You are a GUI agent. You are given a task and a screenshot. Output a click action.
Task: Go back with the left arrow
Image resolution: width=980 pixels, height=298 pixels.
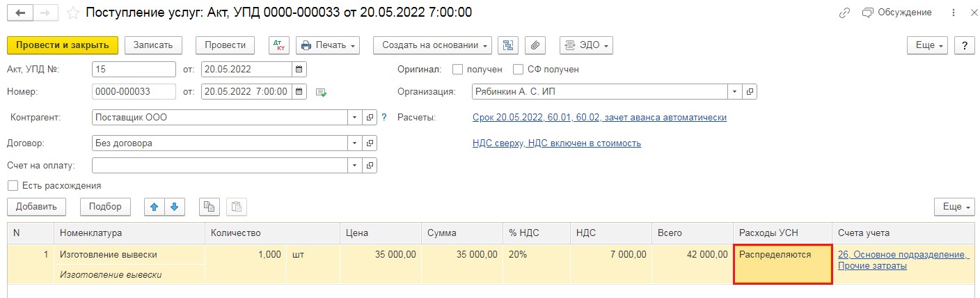click(x=20, y=13)
